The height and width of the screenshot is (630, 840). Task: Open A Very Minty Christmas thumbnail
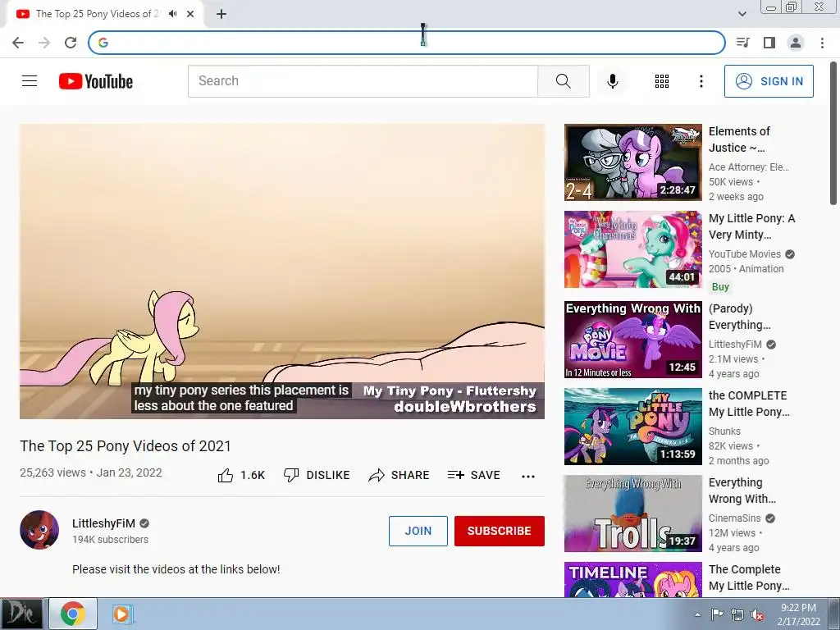click(632, 249)
